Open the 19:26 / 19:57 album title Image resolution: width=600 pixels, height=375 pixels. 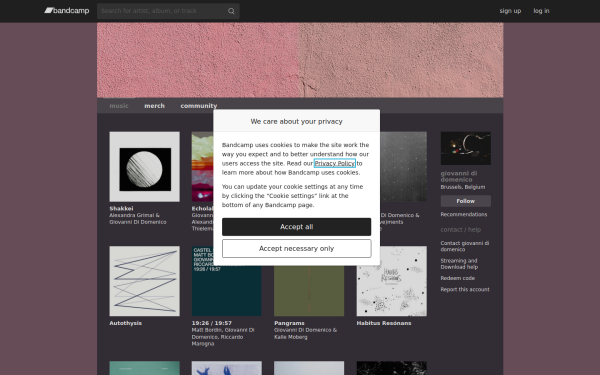(x=212, y=323)
